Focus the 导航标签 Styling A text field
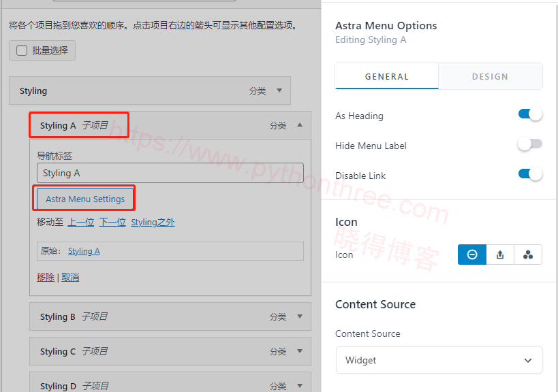Viewport: 558px width, 392px height. [170, 173]
